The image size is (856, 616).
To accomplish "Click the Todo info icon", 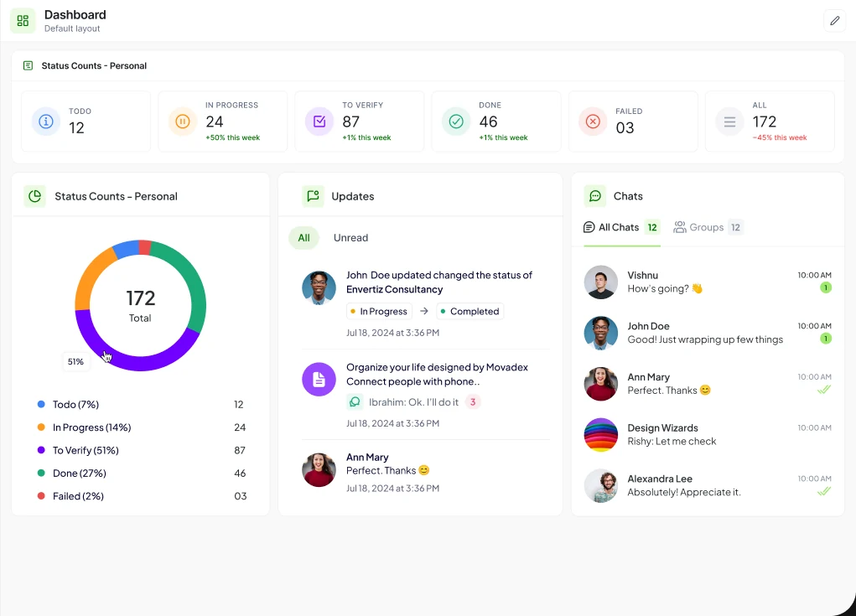I will point(46,122).
